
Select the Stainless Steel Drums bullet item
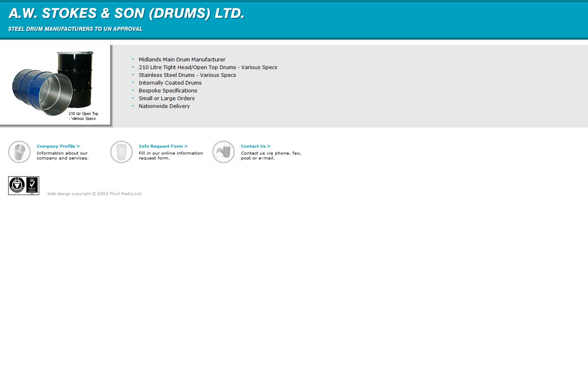click(x=187, y=75)
